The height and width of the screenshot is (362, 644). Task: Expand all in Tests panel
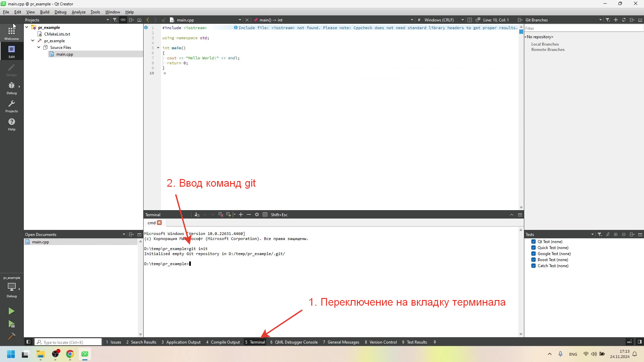tap(616, 234)
